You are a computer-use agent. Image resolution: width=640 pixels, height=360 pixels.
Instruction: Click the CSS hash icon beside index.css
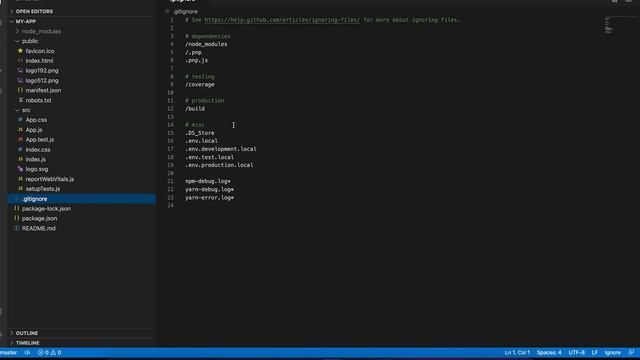point(20,149)
